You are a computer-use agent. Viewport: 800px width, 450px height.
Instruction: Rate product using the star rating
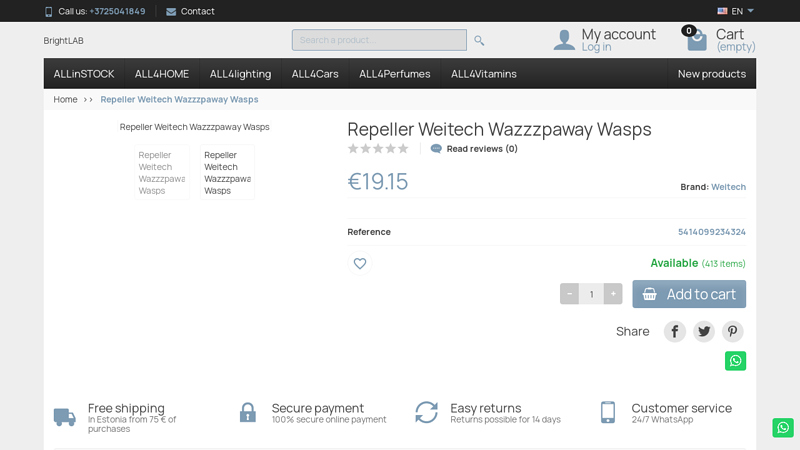pos(378,148)
